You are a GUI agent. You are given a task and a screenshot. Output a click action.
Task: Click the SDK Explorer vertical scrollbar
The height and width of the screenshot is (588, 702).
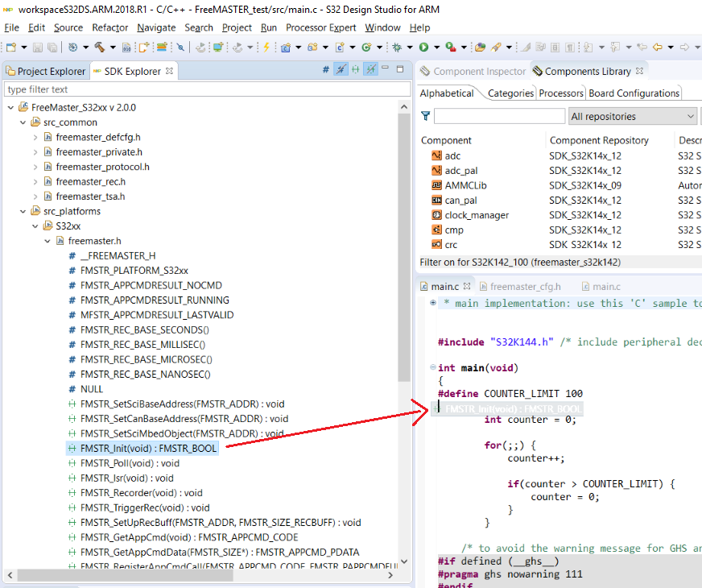coord(405,242)
